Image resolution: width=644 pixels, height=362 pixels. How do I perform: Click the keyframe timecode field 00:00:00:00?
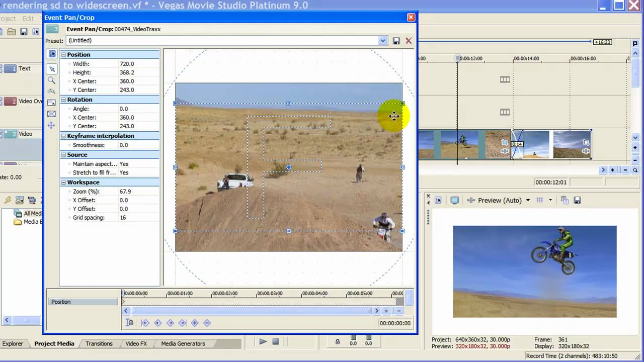[x=395, y=323]
